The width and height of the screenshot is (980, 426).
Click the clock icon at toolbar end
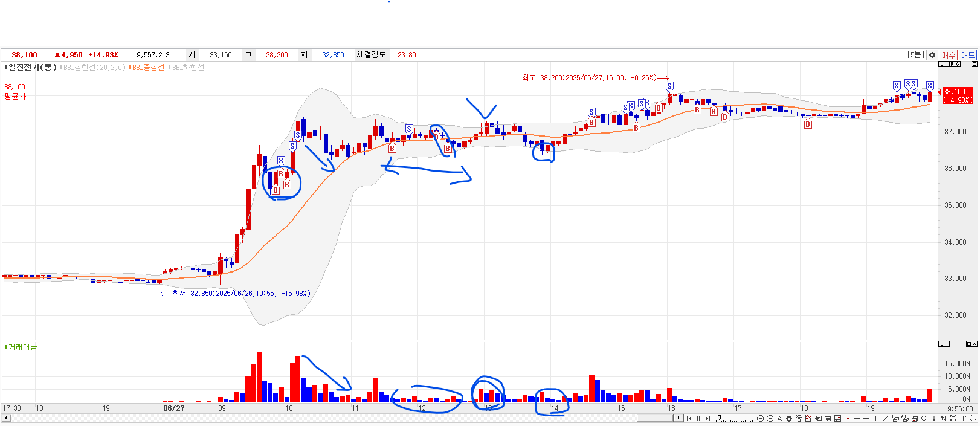point(973,418)
